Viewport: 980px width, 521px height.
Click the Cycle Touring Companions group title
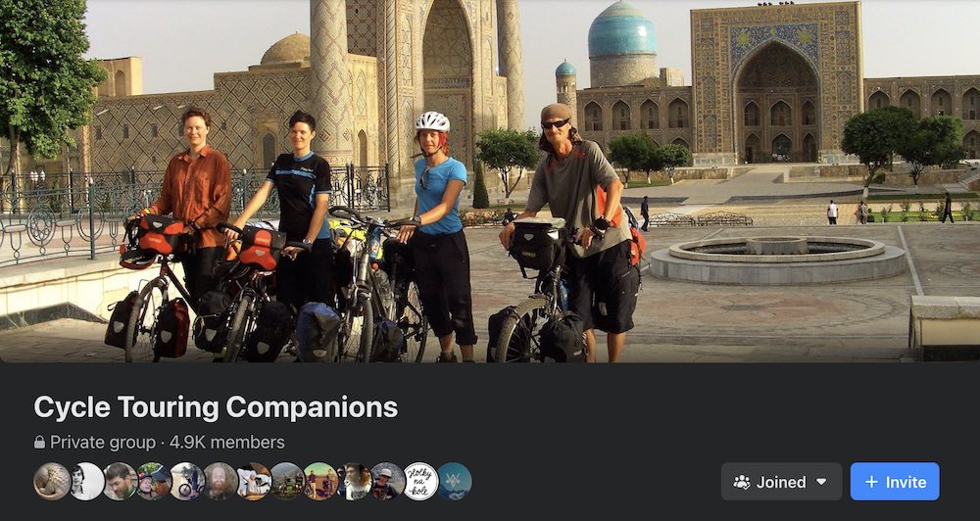coord(216,406)
